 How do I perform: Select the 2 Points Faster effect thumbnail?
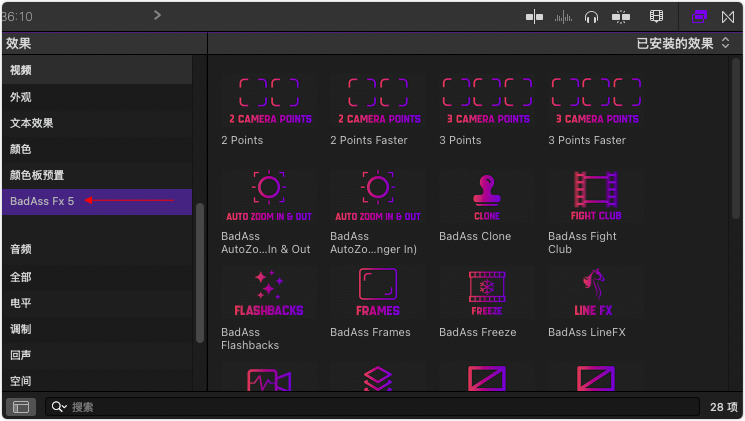tap(378, 100)
